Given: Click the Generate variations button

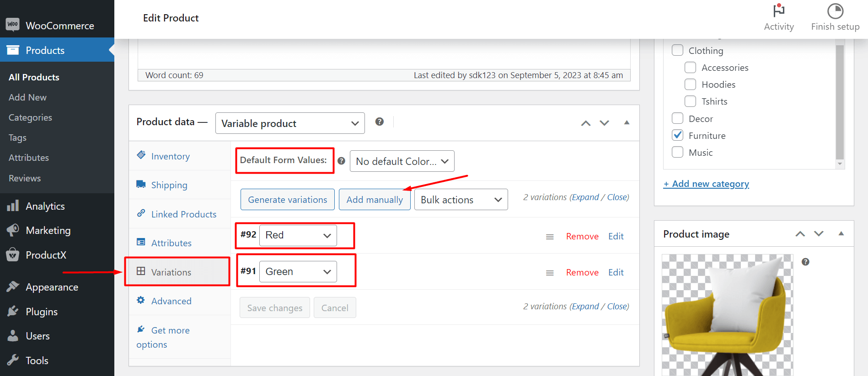Looking at the screenshot, I should tap(287, 200).
